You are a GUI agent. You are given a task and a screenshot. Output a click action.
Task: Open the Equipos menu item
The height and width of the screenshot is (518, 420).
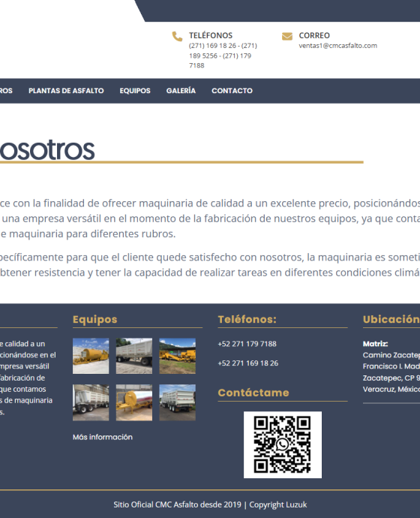pyautogui.click(x=135, y=91)
